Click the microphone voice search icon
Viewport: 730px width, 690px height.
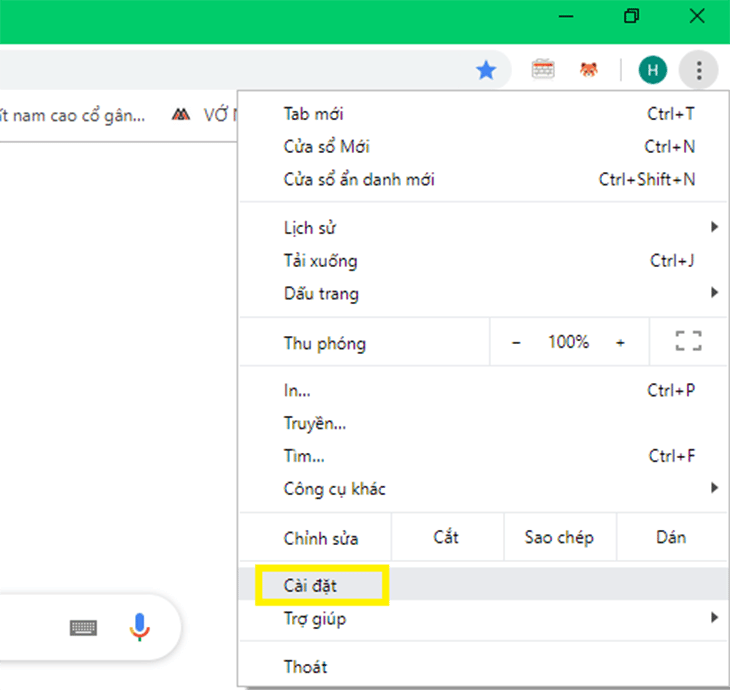[x=139, y=627]
